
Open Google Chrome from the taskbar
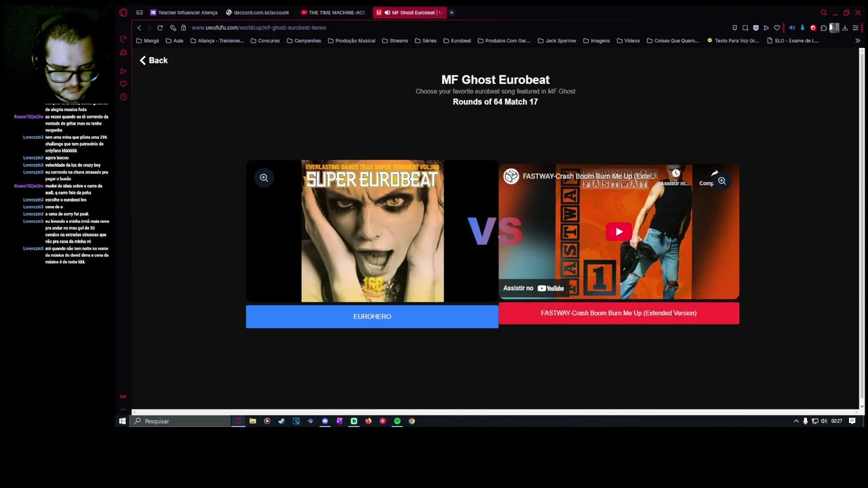point(412,421)
